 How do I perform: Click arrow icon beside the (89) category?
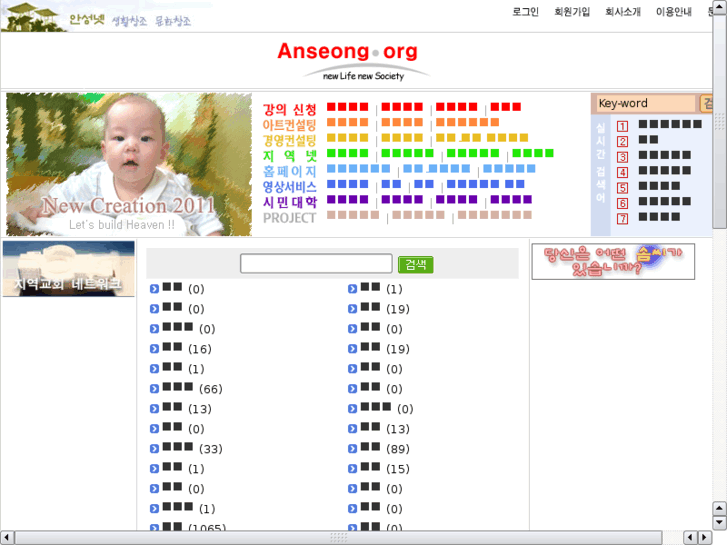coord(352,449)
